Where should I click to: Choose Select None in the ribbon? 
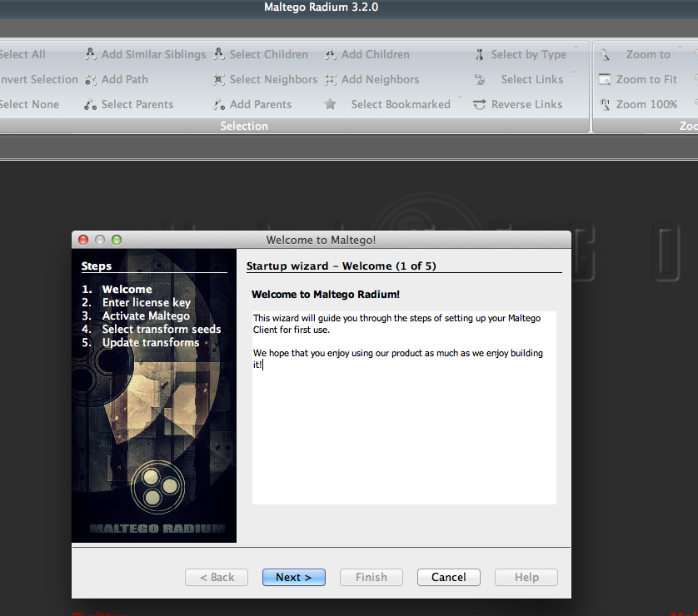[29, 105]
